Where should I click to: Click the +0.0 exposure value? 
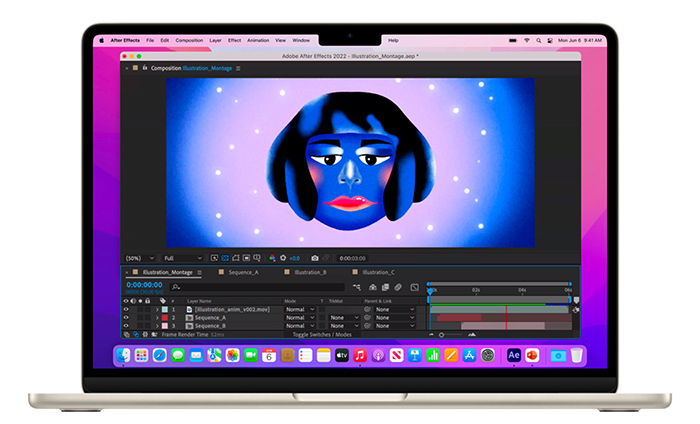point(295,258)
